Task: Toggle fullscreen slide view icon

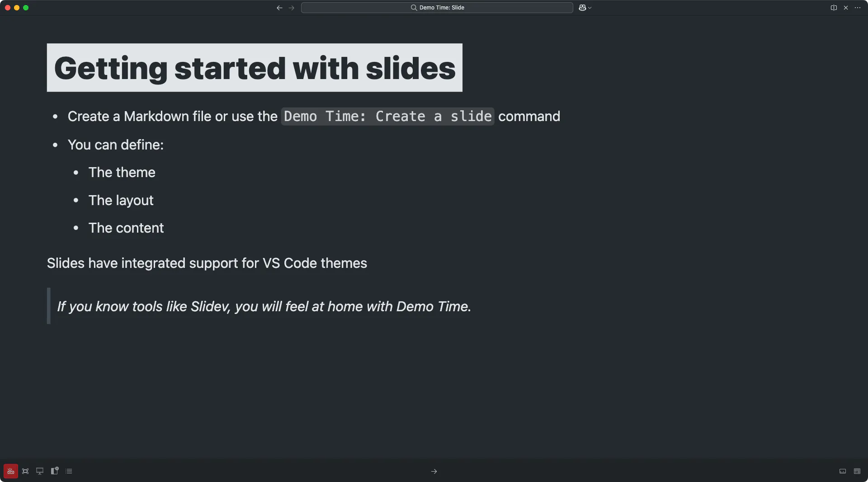Action: 25,471
